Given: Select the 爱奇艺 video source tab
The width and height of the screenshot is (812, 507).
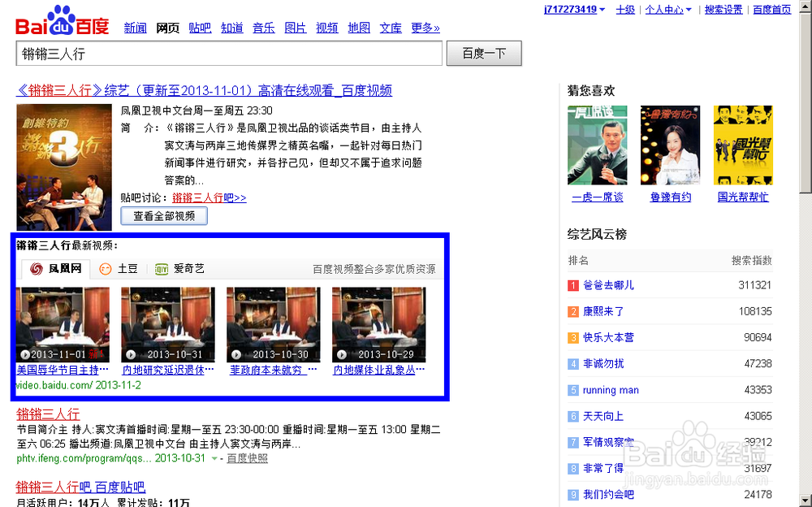Looking at the screenshot, I should coord(179,269).
